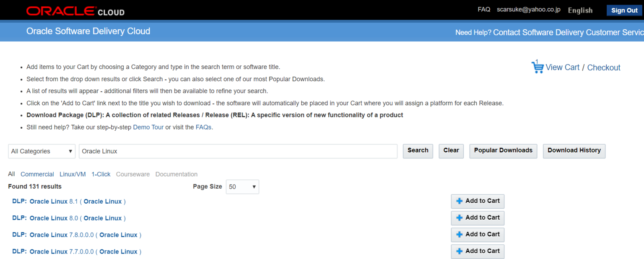Add Oracle Linux 8.0 to cart
Viewport: 644px width, 259px height.
click(478, 218)
